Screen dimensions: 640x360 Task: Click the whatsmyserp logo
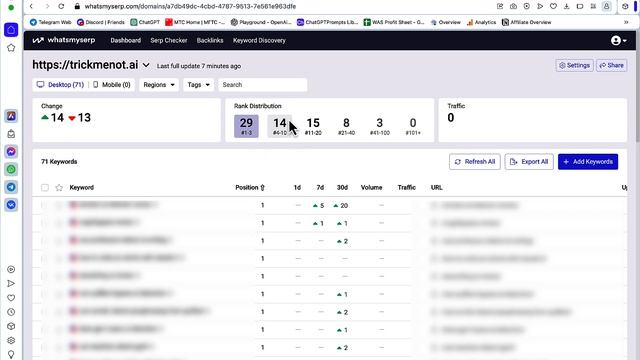point(64,40)
